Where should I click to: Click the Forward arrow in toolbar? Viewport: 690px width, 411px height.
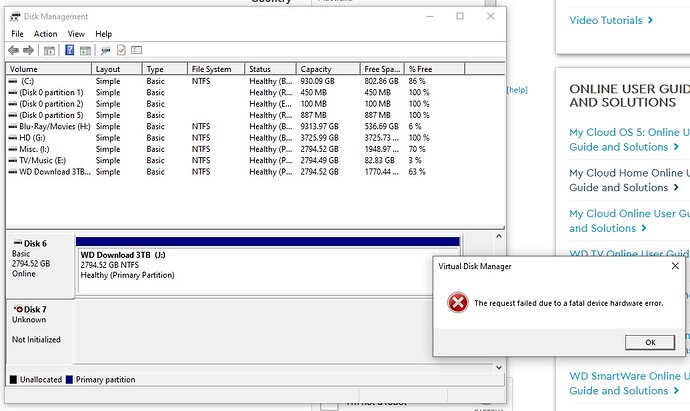29,50
